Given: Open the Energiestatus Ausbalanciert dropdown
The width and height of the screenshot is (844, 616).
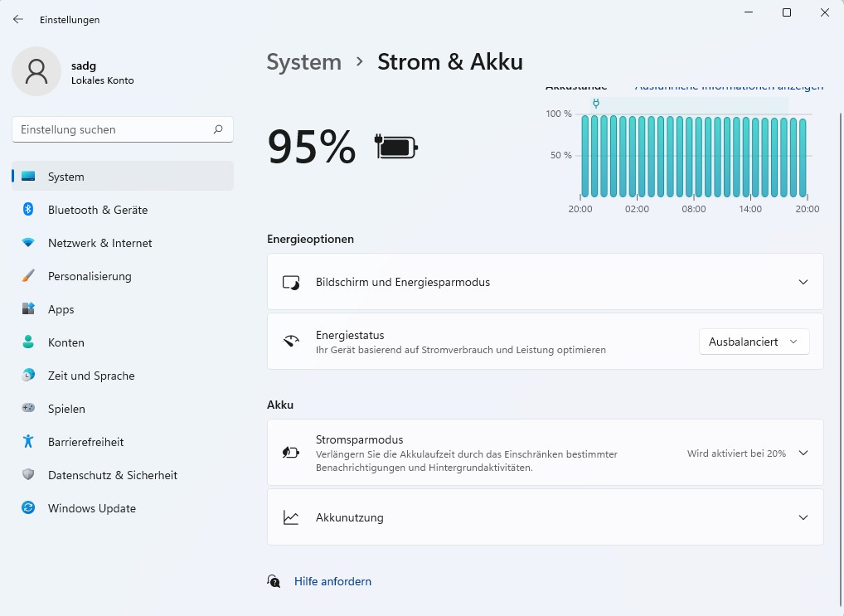Looking at the screenshot, I should pyautogui.click(x=754, y=342).
